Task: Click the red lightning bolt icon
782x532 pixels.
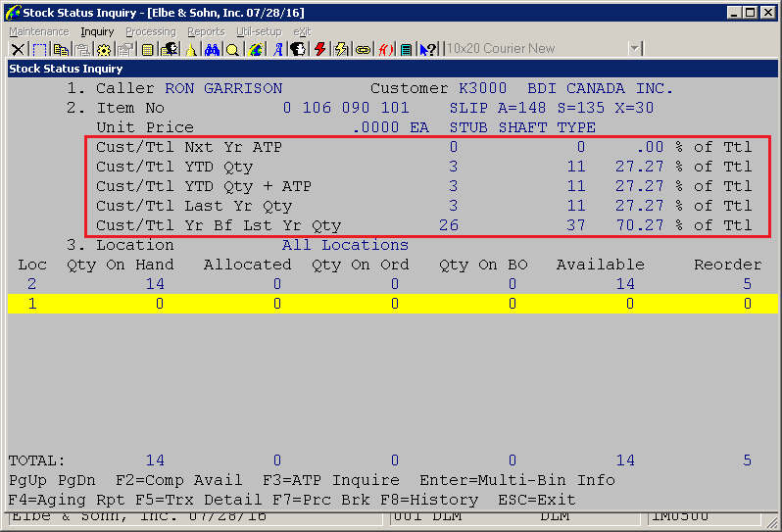Action: [x=319, y=49]
